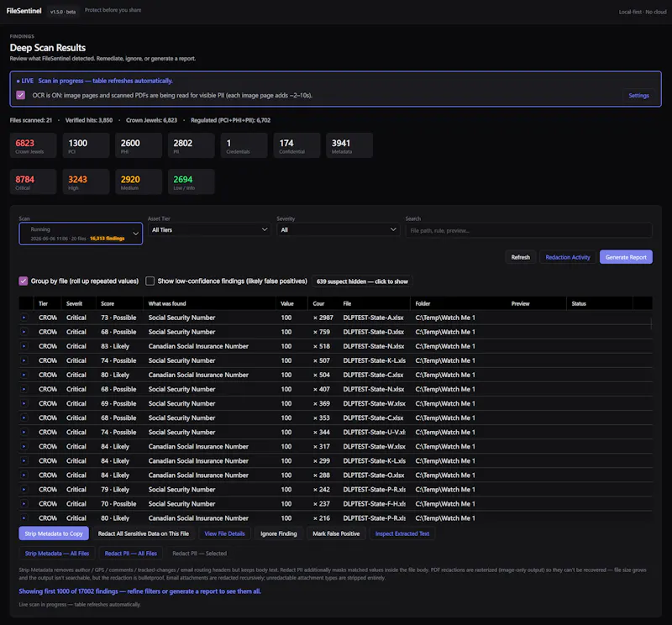
Task: Click the 79 - Likely score cell
Action: pyautogui.click(x=115, y=490)
